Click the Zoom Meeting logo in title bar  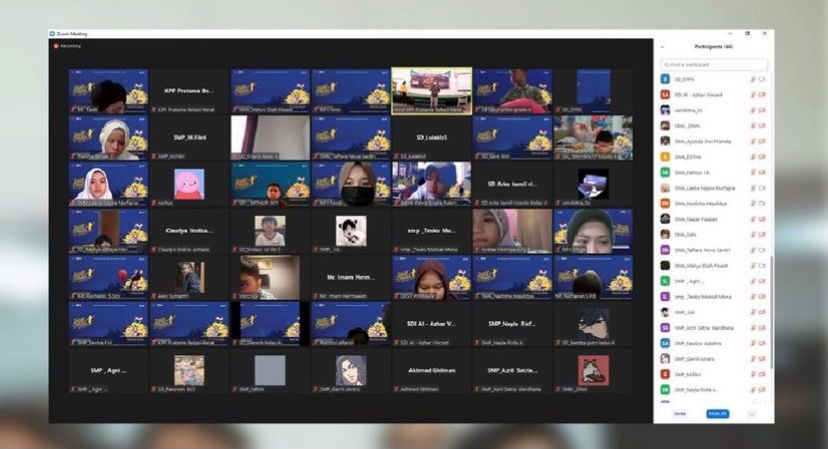(53, 34)
